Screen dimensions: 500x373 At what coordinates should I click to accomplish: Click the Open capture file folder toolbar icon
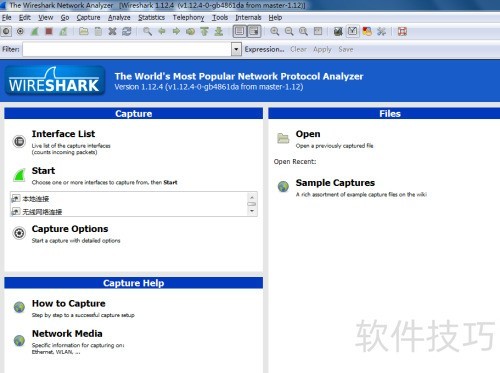(84, 32)
